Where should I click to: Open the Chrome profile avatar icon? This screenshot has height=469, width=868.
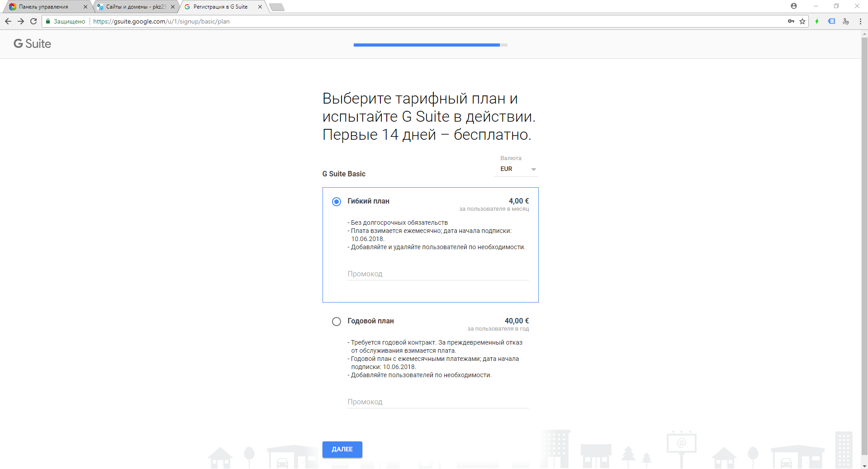pyautogui.click(x=794, y=6)
